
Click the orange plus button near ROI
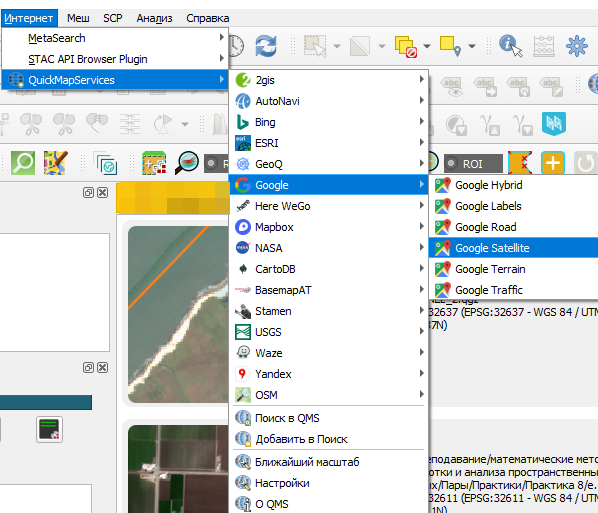pyautogui.click(x=553, y=163)
